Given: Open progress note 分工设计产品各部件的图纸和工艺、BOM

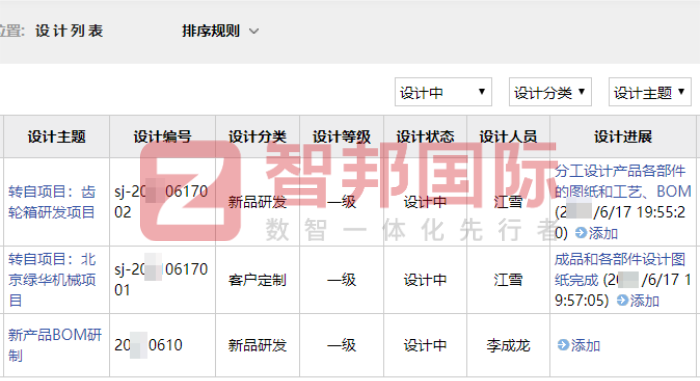Looking at the screenshot, I should coord(622,181).
